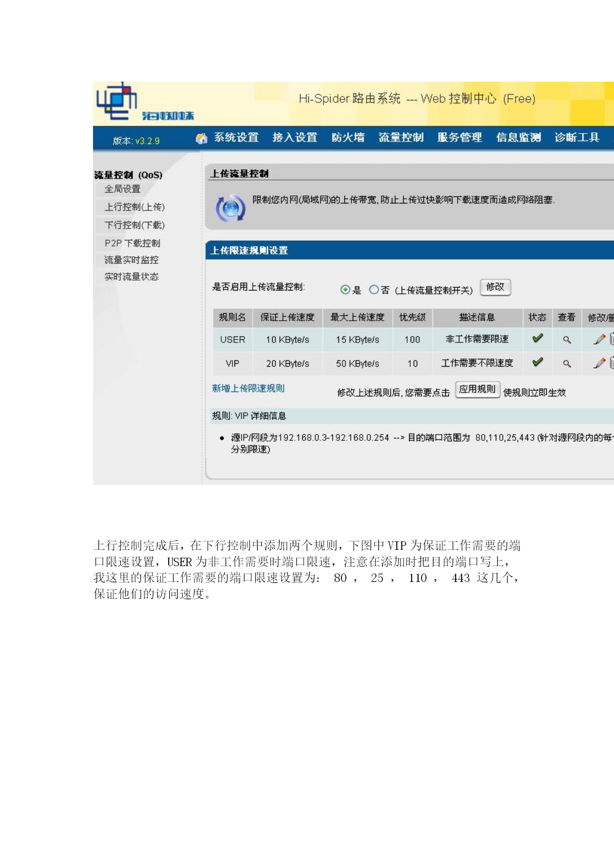
Task: Click the 规则名 column header
Action: click(233, 318)
